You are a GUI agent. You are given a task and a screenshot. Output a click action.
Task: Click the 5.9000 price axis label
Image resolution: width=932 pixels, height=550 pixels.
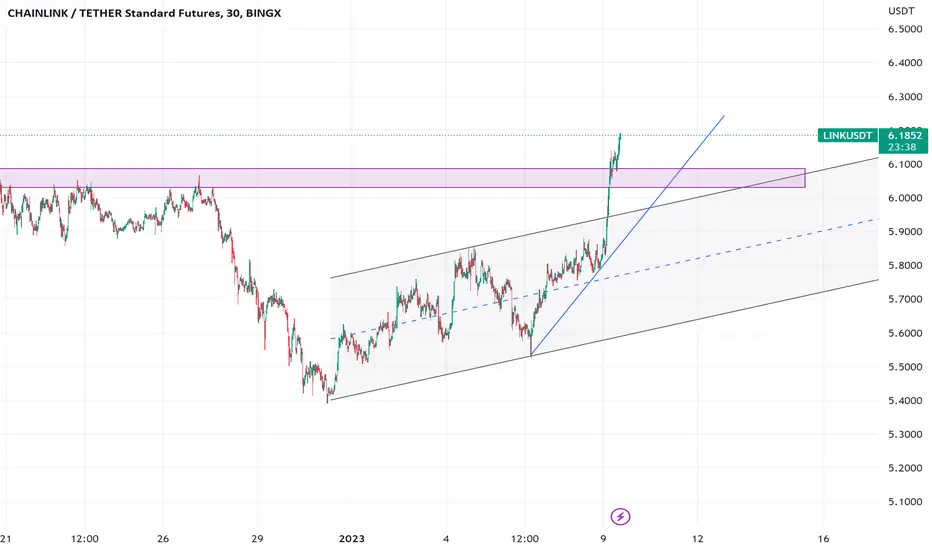click(905, 232)
